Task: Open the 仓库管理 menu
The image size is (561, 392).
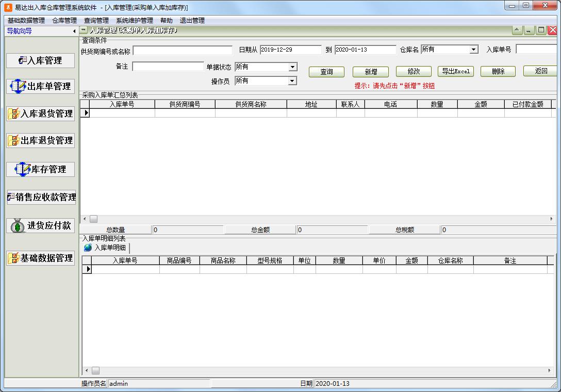Action: coord(64,21)
